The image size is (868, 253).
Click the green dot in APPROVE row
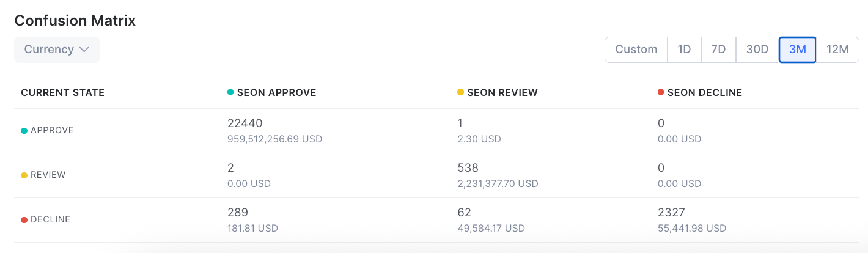click(x=24, y=131)
